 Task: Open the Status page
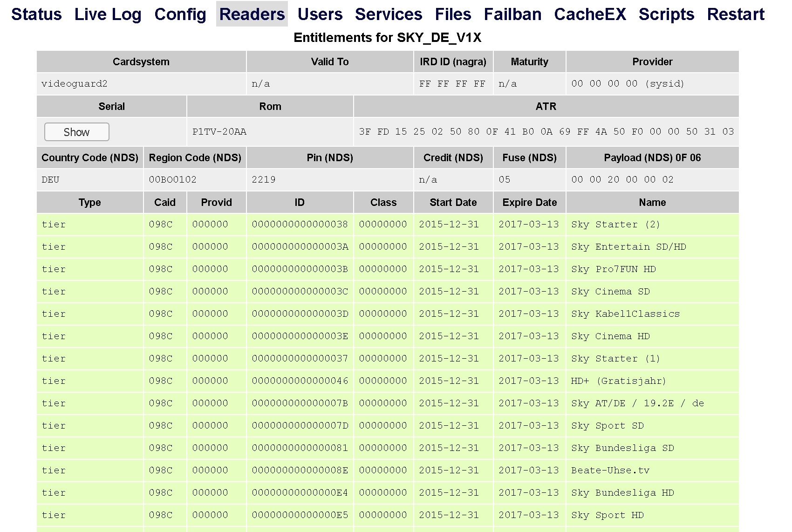36,14
